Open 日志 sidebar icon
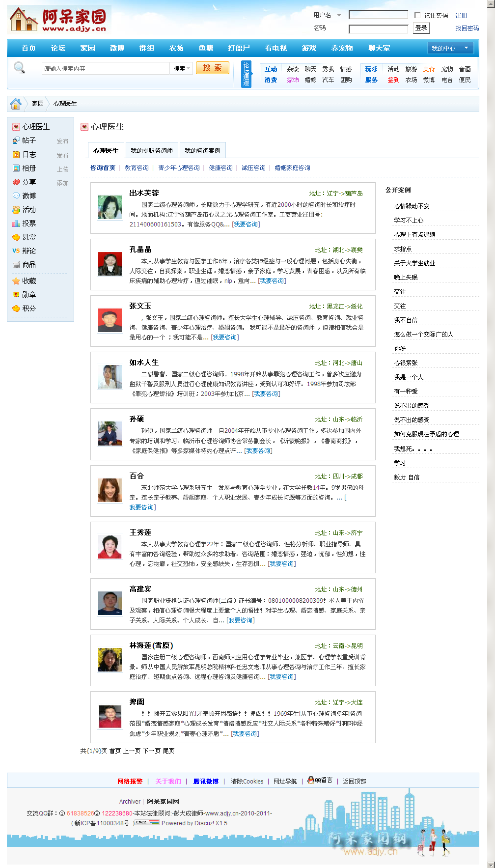 tap(16, 154)
